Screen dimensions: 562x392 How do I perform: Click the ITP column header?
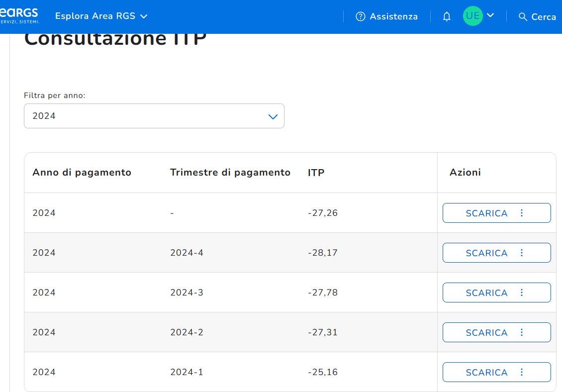click(316, 173)
